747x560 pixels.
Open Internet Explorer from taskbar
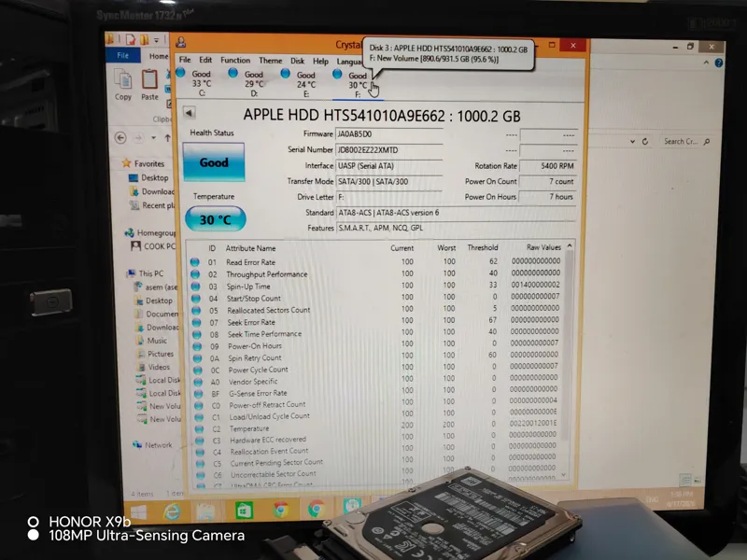(172, 511)
